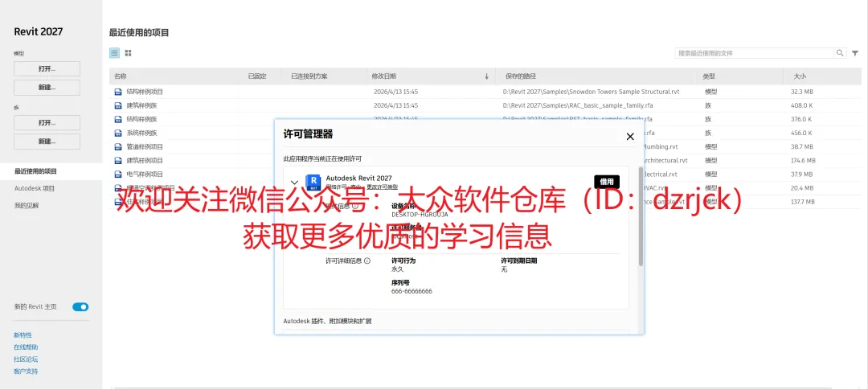Click the 38.7 MB size cell
Screen dimensions: 868x390
pyautogui.click(x=802, y=147)
